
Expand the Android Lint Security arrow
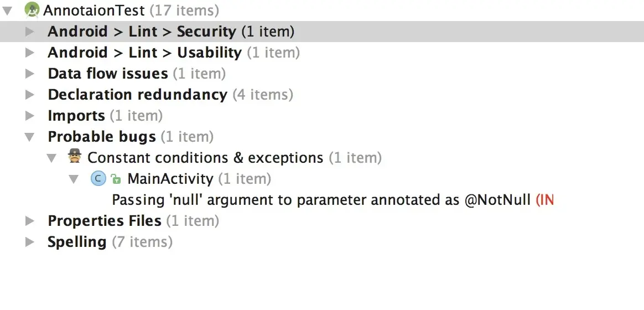click(x=30, y=32)
